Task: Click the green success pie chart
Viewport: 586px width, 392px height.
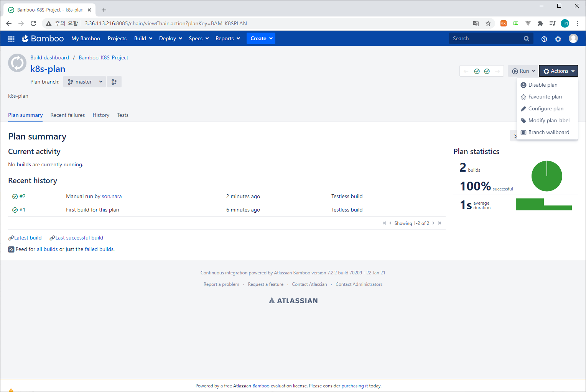Action: (x=546, y=176)
